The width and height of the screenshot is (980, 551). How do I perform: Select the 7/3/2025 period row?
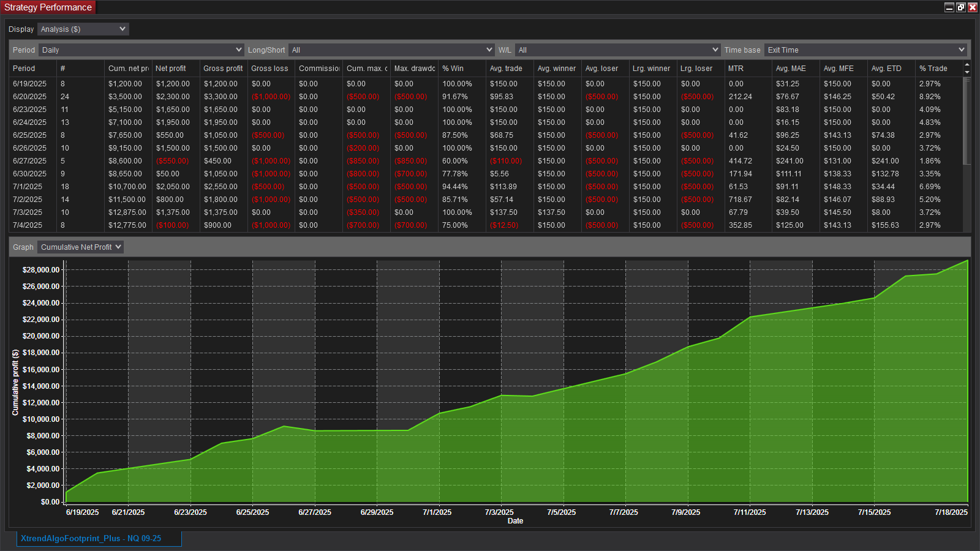click(486, 212)
